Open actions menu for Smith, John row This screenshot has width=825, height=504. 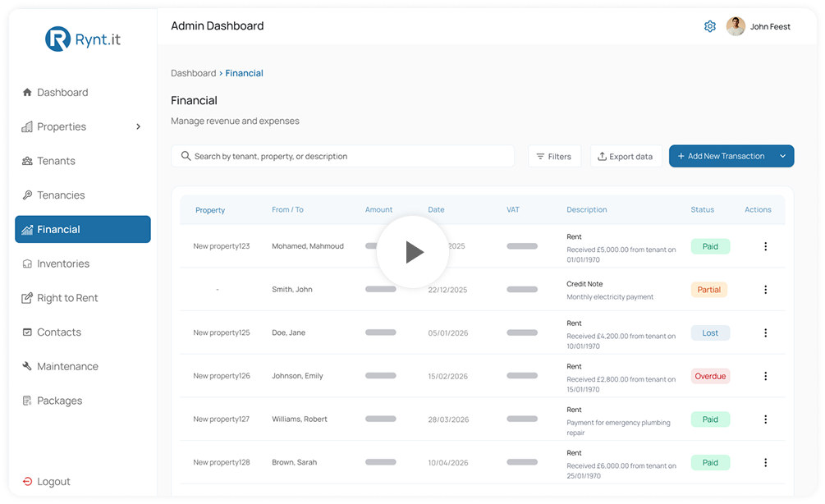[765, 290]
